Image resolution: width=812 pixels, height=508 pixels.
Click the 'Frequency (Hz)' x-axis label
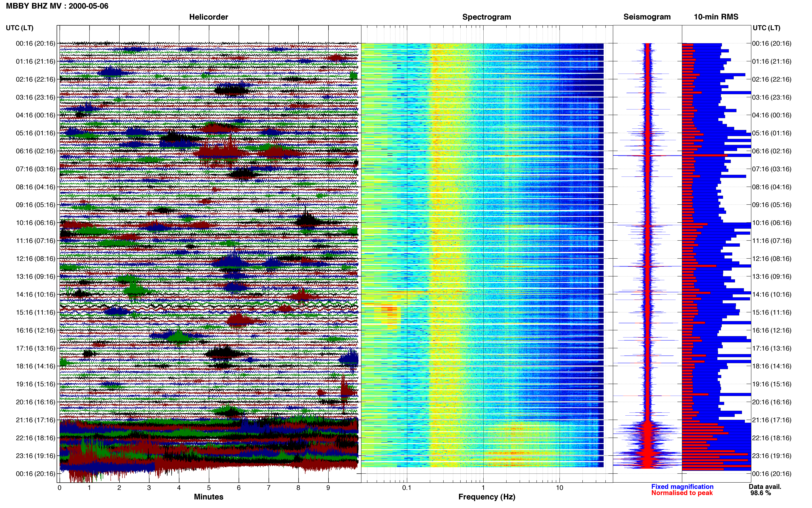tap(487, 497)
